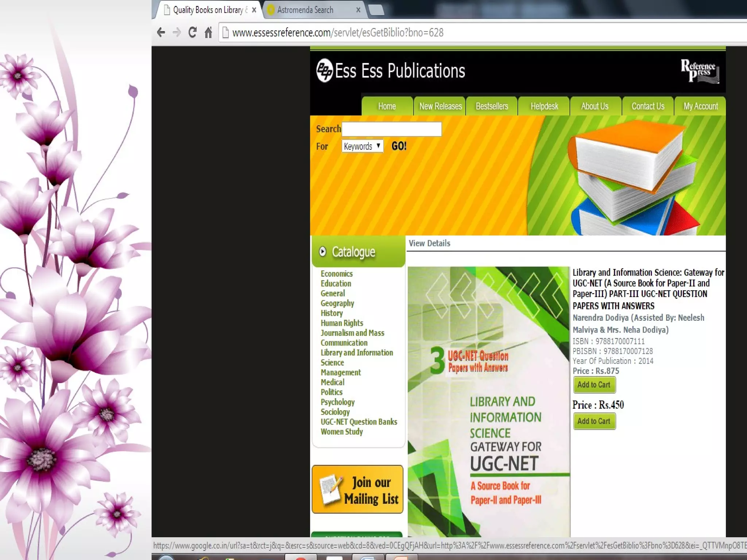Open the History category
The image size is (747, 560).
[x=332, y=313]
